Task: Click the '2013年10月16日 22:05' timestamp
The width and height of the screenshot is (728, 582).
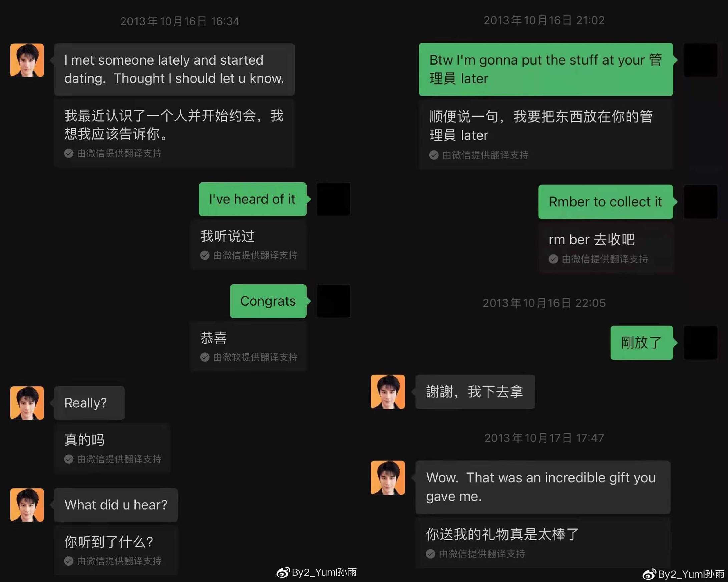Action: pos(544,303)
